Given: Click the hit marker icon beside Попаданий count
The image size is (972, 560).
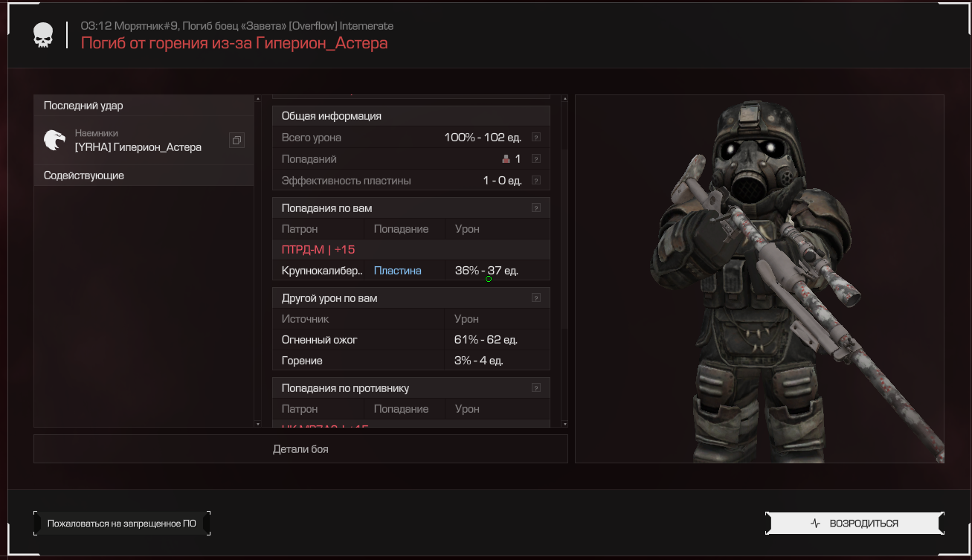Looking at the screenshot, I should 506,159.
